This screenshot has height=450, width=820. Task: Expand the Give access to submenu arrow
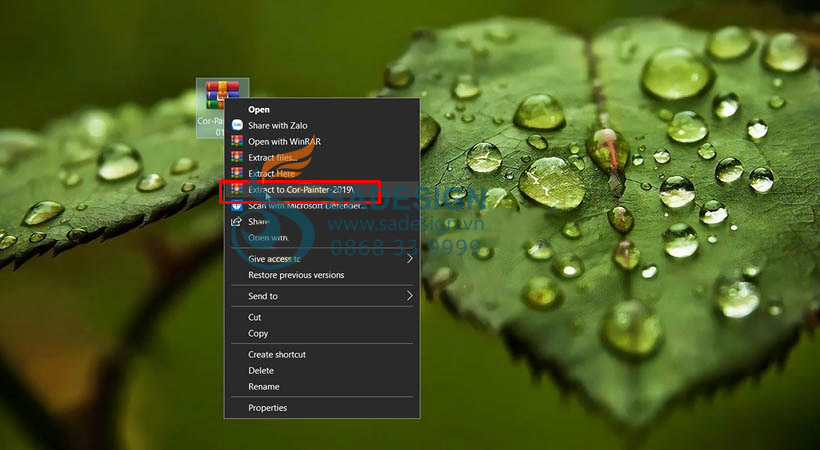click(x=409, y=259)
